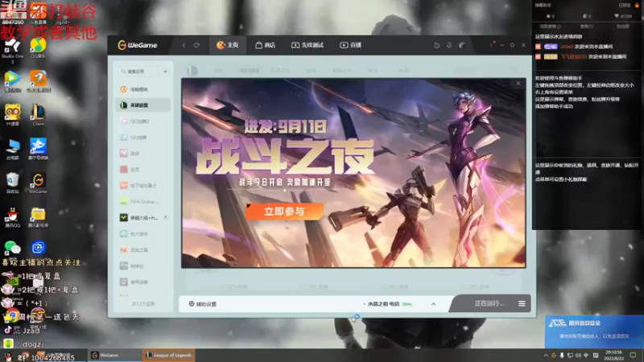
Task: Expand the dropdown beside 穿越火线
Action: tap(166, 217)
